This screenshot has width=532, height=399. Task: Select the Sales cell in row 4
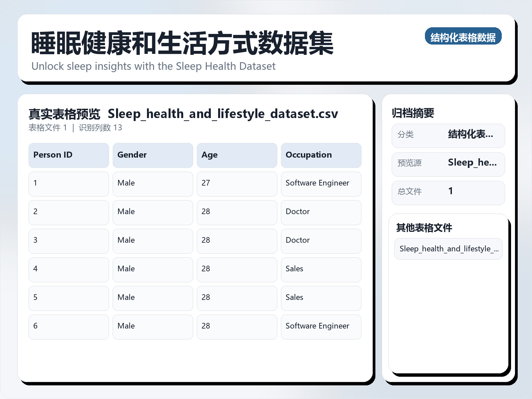321,269
